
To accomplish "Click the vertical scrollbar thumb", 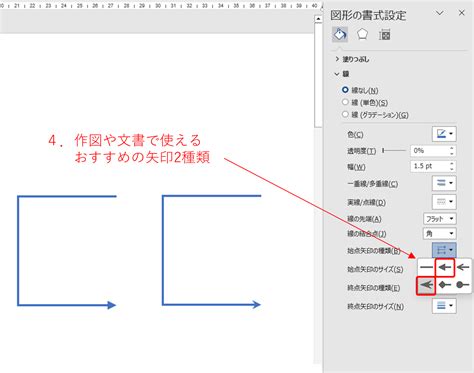I will 318,75.
